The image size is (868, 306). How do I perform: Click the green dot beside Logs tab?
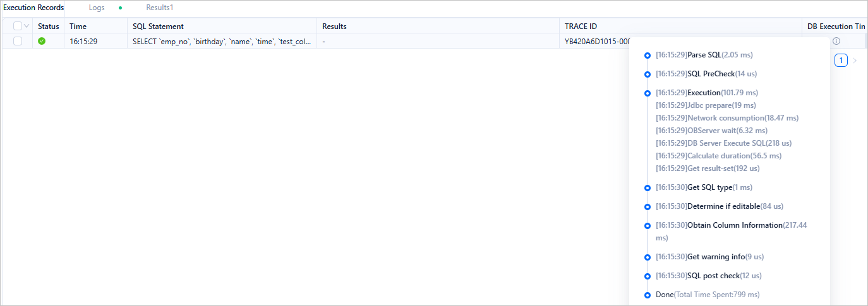[120, 8]
